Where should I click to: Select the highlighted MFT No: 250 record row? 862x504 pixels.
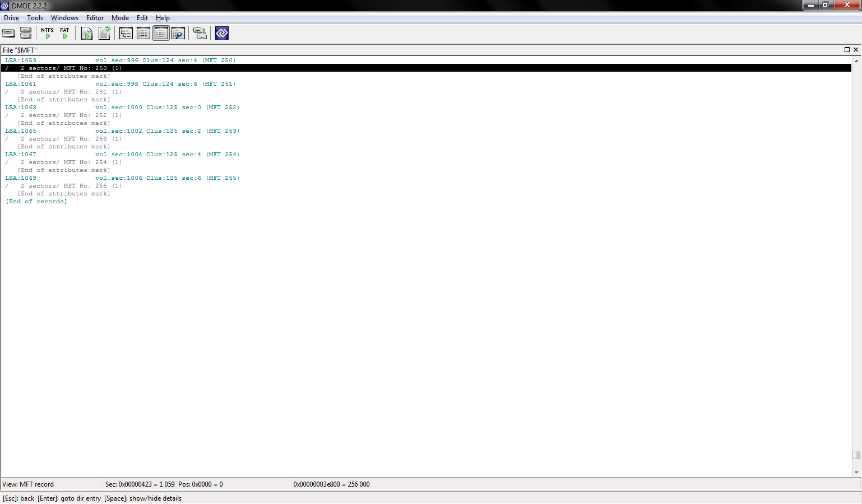pyautogui.click(x=426, y=68)
